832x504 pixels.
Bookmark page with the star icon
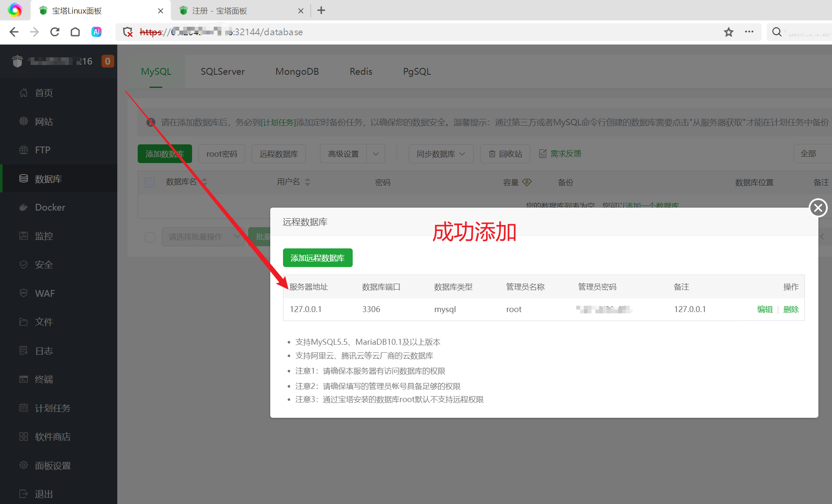pos(729,32)
